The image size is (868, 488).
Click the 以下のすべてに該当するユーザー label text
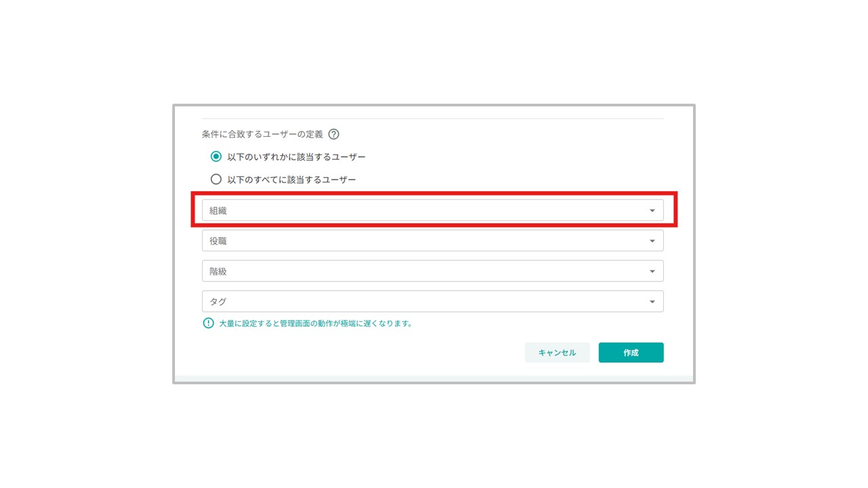pos(292,180)
